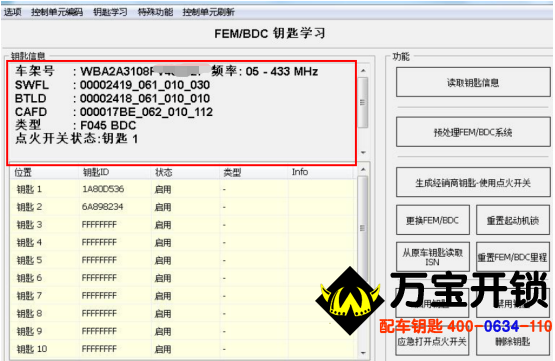Click the 从原车钥匙读取ISN button
This screenshot has height=361, width=555.
[x=433, y=257]
